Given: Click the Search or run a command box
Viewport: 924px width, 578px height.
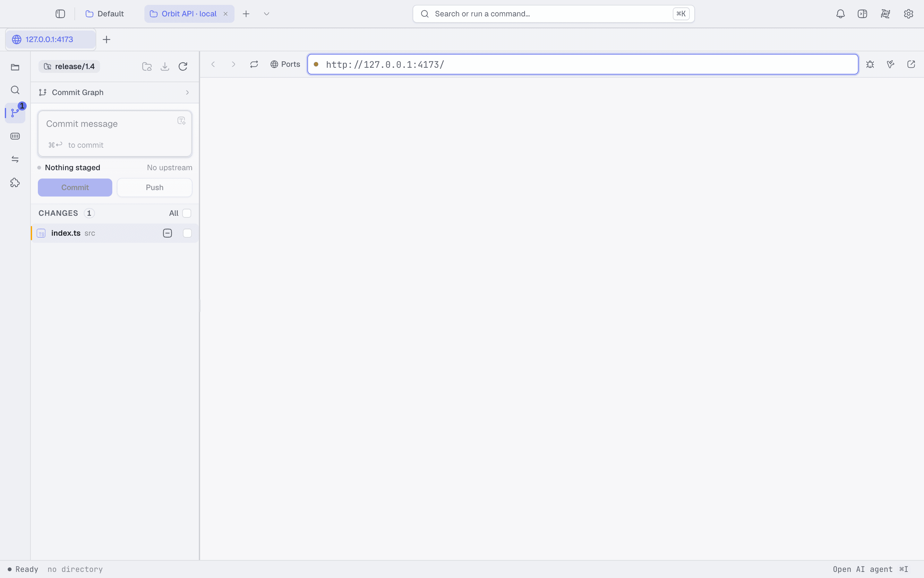Looking at the screenshot, I should click(x=553, y=14).
